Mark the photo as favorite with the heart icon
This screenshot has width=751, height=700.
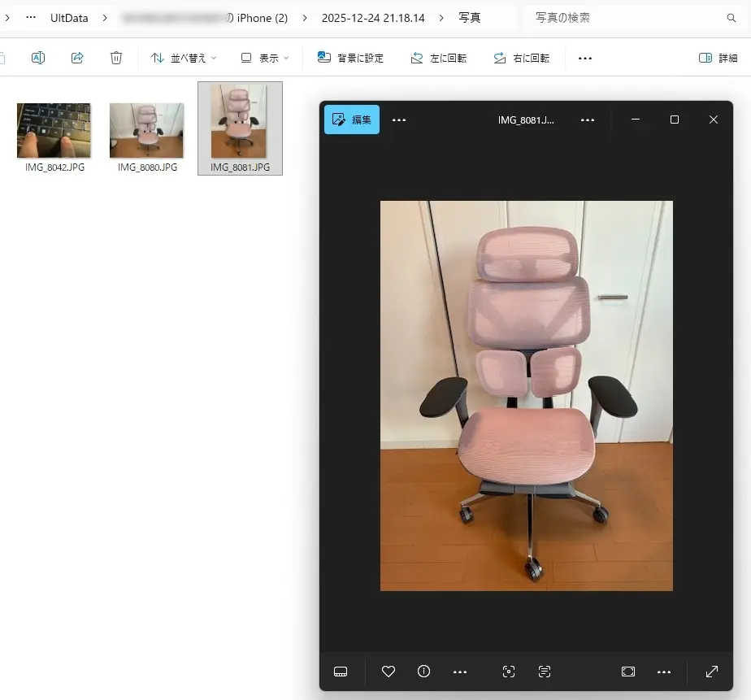coord(388,672)
